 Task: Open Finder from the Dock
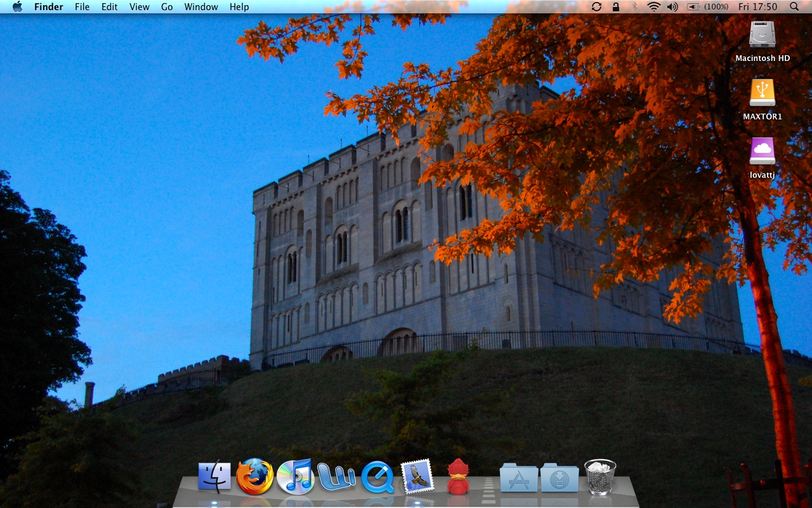(x=214, y=476)
